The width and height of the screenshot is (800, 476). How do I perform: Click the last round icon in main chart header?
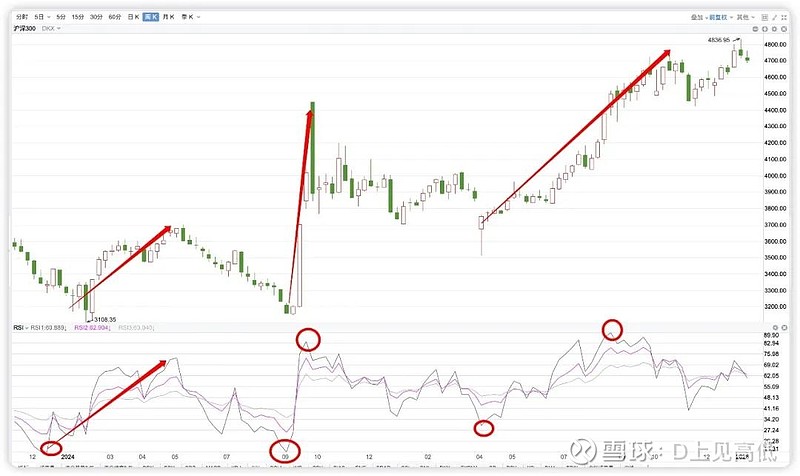(784, 29)
